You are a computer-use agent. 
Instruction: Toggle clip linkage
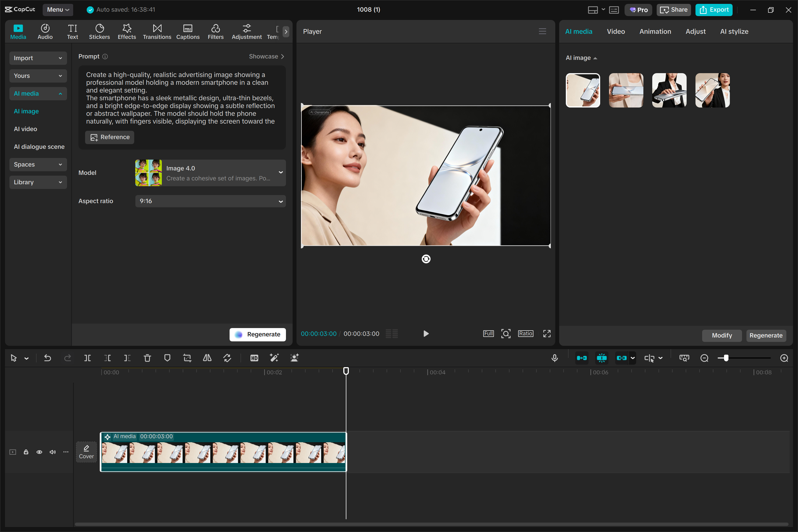[621, 358]
